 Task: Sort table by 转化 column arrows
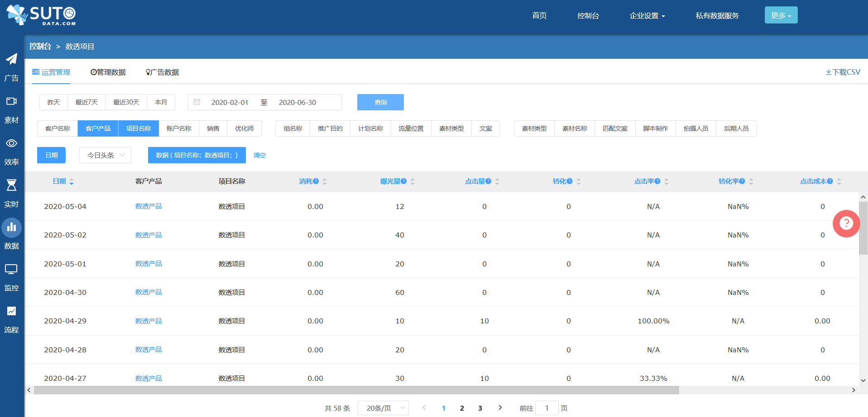coord(579,182)
